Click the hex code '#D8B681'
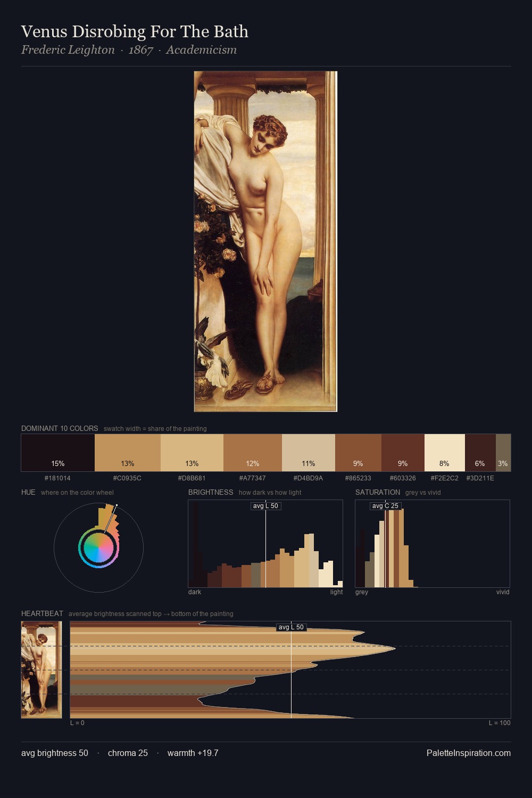Screen dimensions: 532x798 tap(192, 478)
